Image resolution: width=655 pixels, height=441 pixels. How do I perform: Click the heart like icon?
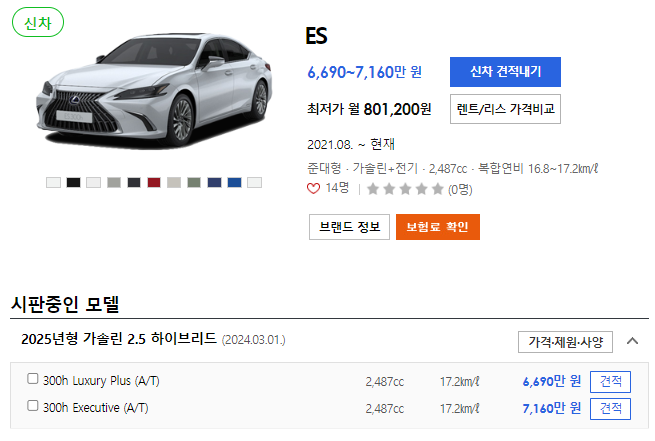313,188
